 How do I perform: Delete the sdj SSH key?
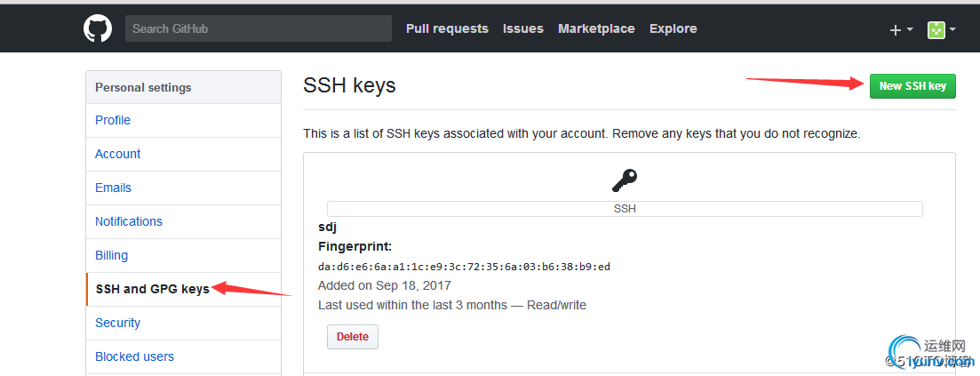[x=353, y=337]
